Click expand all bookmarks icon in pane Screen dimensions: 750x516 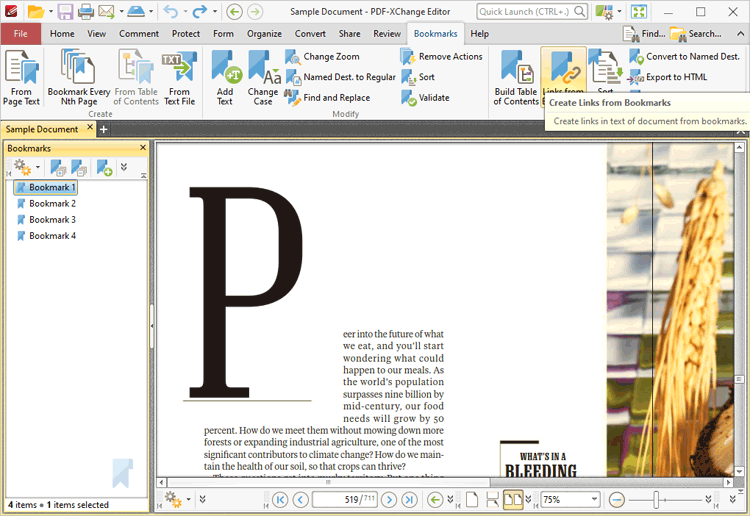pyautogui.click(x=58, y=167)
